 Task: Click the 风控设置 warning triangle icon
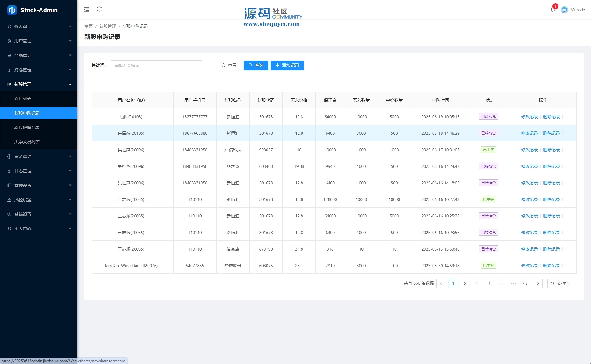click(9, 200)
